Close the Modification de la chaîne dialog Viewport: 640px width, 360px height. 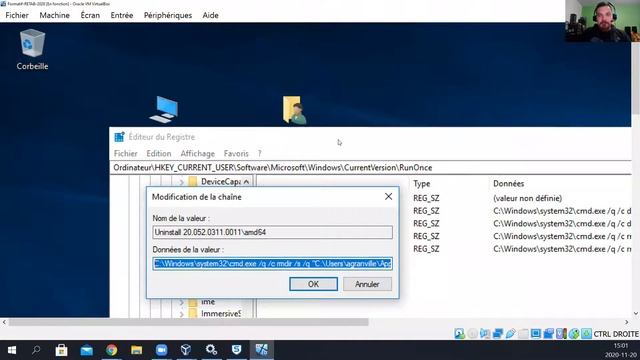388,197
